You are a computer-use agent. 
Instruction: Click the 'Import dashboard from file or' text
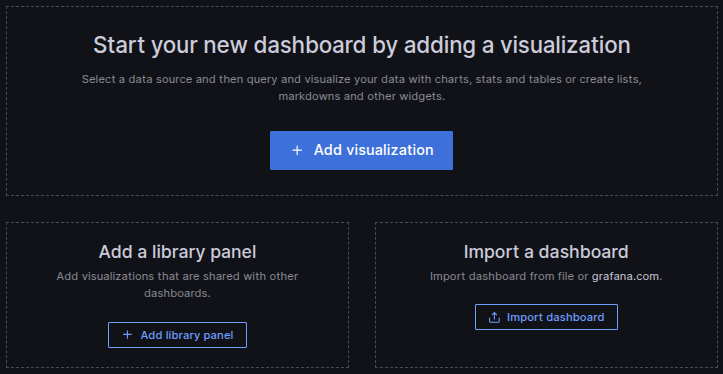[509, 277]
